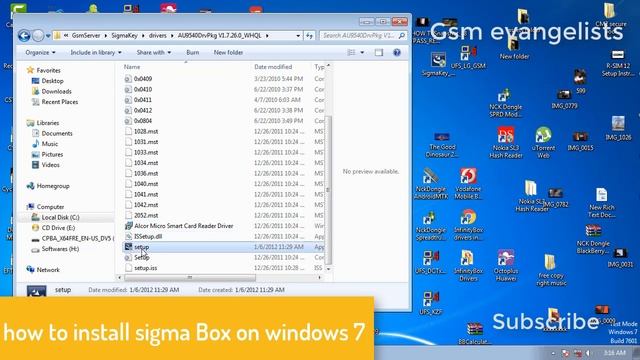
Task: Open the Organize menu
Action: point(40,53)
